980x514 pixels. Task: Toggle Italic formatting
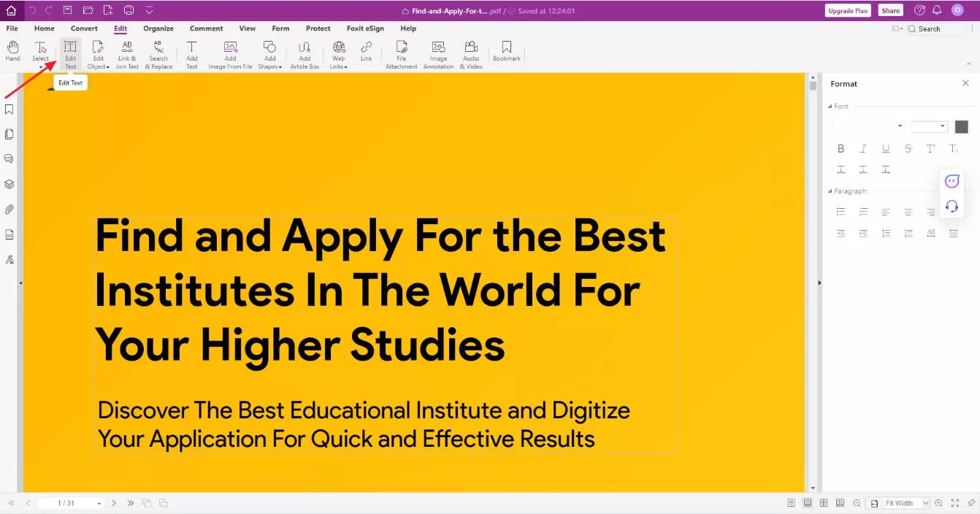863,148
